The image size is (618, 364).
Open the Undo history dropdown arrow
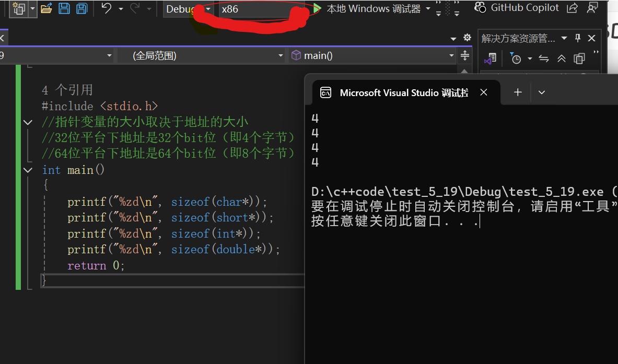pos(121,9)
